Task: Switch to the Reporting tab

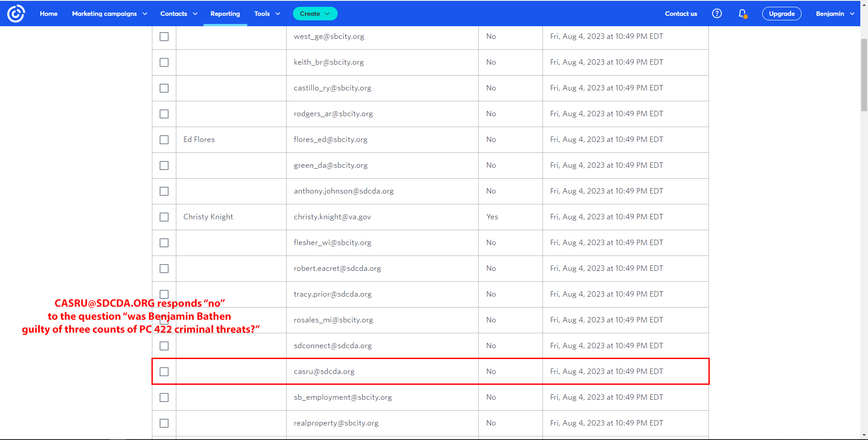Action: click(x=225, y=14)
